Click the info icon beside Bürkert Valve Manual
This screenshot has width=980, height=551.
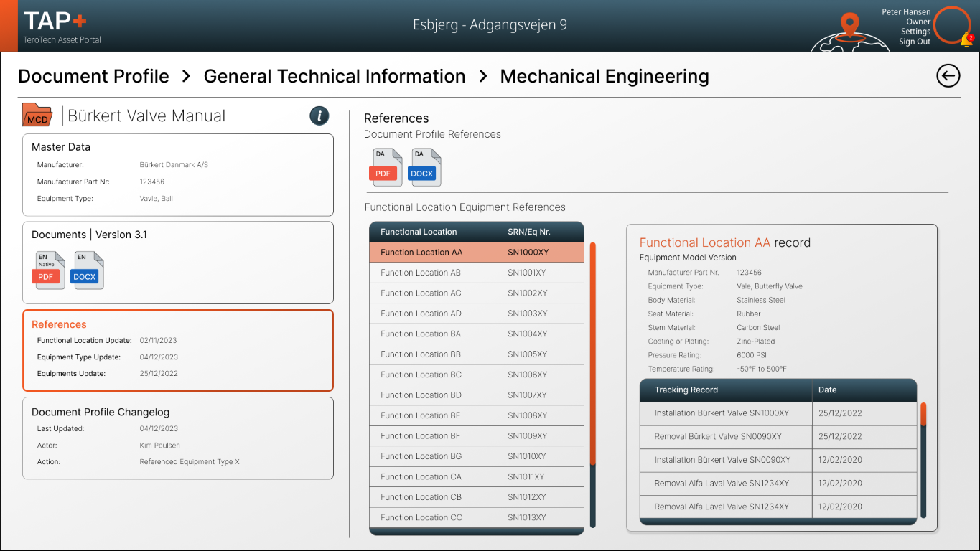pyautogui.click(x=319, y=116)
